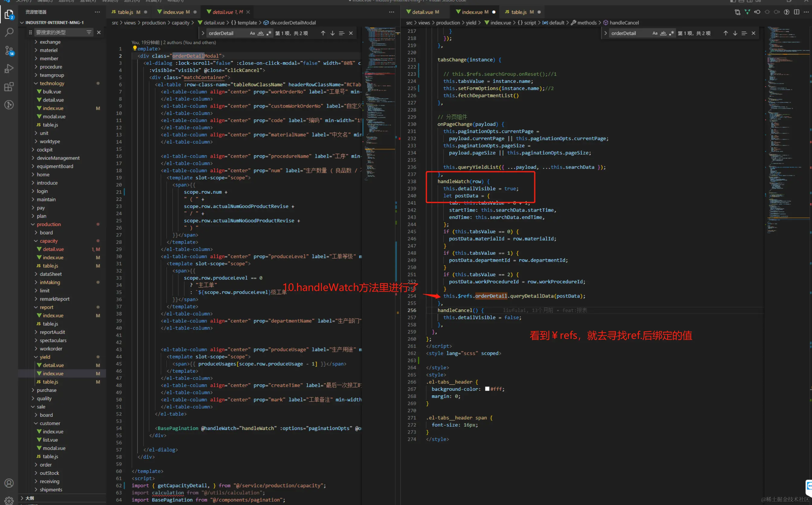Click the split editor right icon
Image resolution: width=812 pixels, height=505 pixels.
797,12
